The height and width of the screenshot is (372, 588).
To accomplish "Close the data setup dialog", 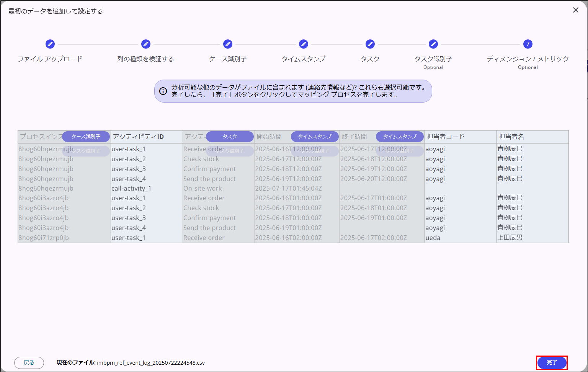I will tap(576, 10).
